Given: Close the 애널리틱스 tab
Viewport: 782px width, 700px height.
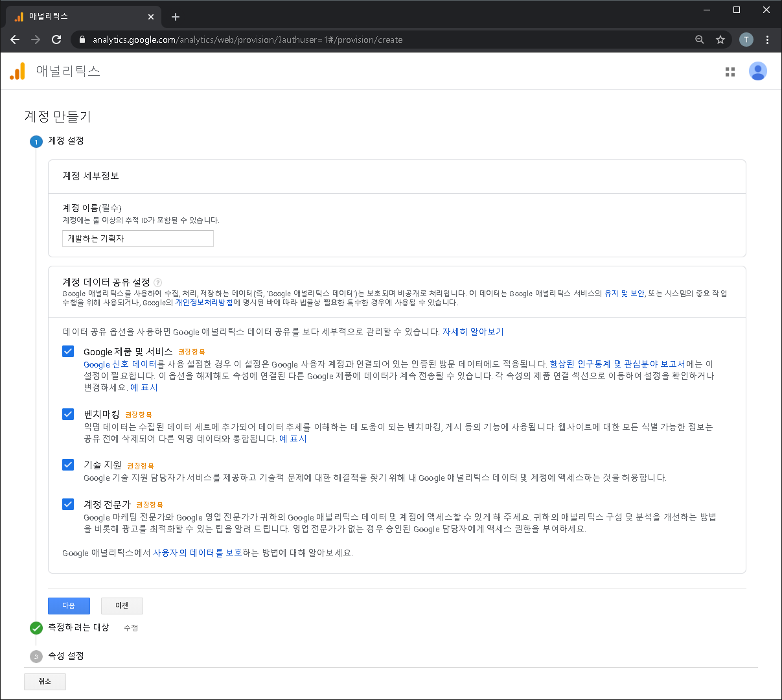Looking at the screenshot, I should pos(151,17).
